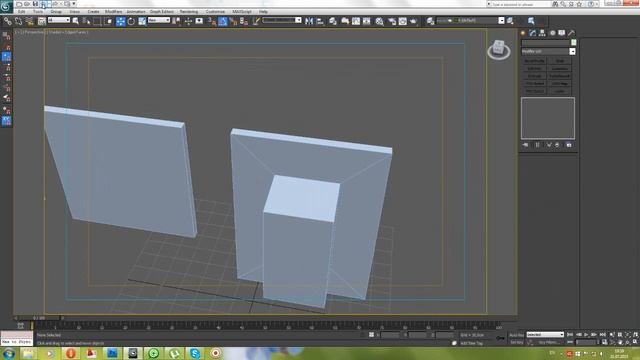Activate the Select and Rotate tool
640x360 pixels.
131,21
